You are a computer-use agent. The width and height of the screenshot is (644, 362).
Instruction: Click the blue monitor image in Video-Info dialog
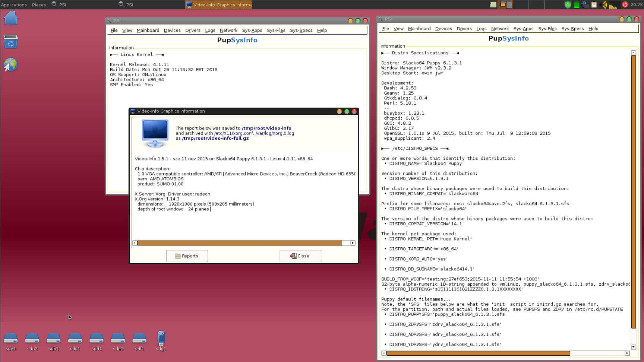point(155,134)
